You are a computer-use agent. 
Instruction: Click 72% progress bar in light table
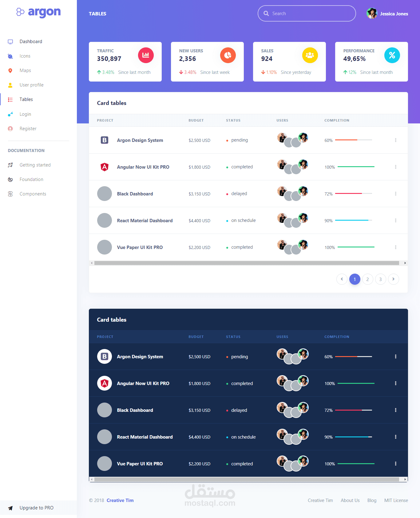coord(354,194)
